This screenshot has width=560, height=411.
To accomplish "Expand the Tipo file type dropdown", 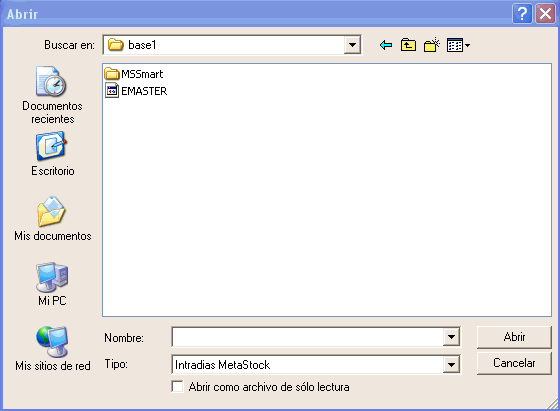I will pyautogui.click(x=451, y=365).
